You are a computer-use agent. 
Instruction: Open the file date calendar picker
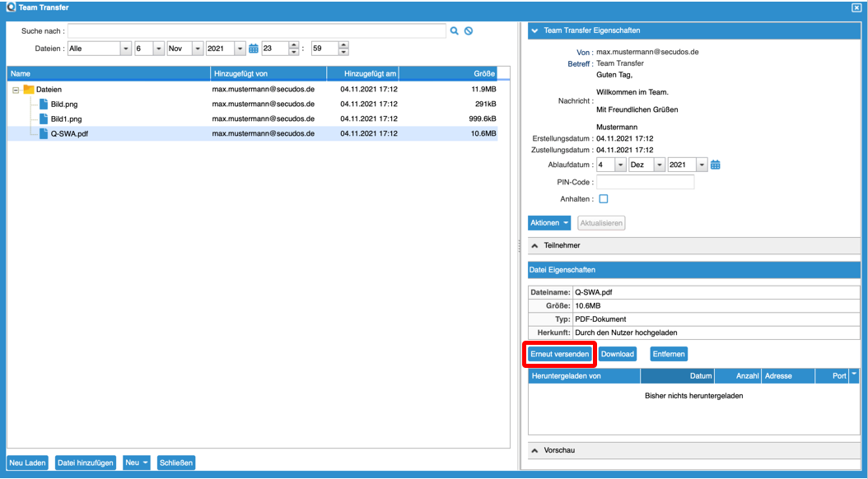[x=254, y=49]
